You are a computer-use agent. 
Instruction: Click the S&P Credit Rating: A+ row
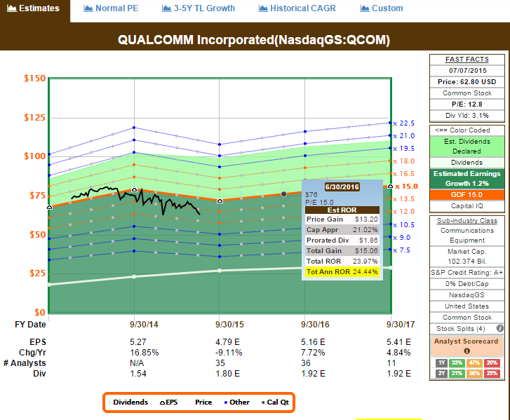tap(467, 273)
